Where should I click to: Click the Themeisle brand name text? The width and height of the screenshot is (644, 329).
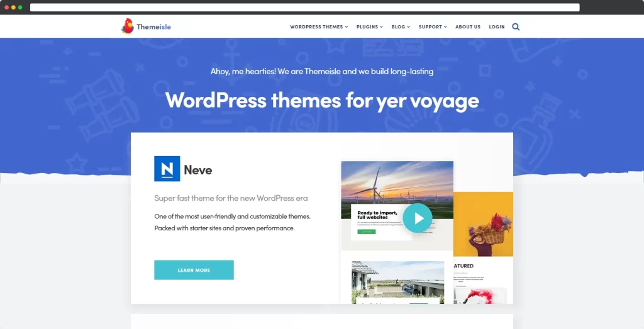[153, 26]
